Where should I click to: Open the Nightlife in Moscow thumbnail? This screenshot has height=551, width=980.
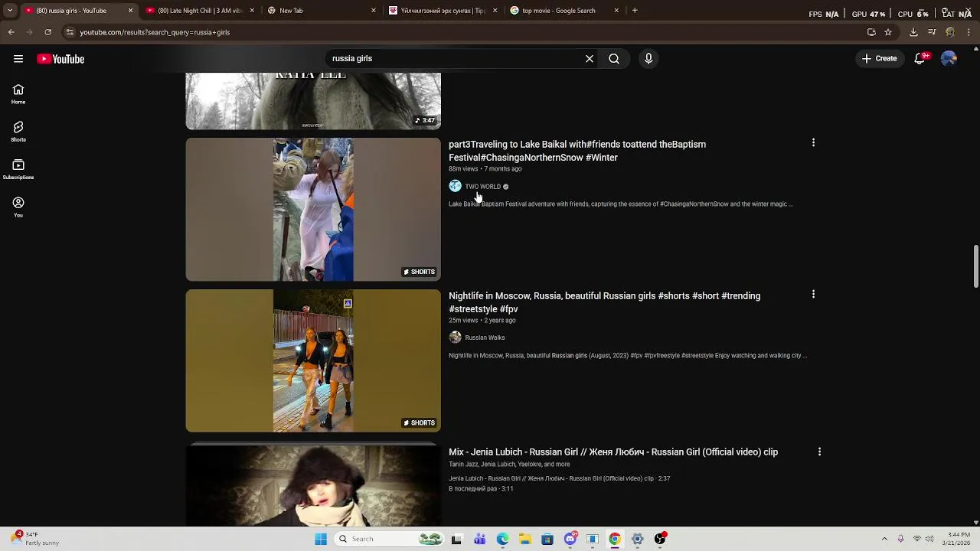coord(313,360)
